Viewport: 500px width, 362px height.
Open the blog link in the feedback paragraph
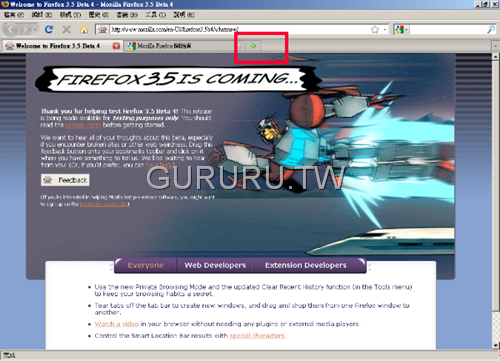tap(158, 165)
